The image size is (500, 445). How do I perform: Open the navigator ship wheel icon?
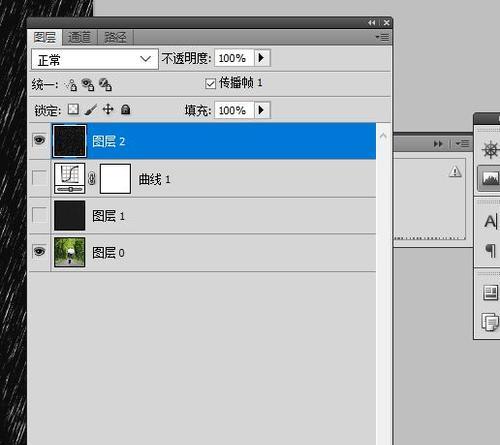coord(491,149)
